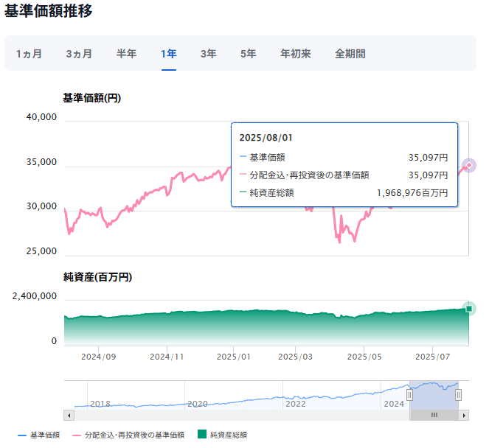The width and height of the screenshot is (489, 448).
Task: Click the 2024 label in navigator
Action: coord(394,404)
